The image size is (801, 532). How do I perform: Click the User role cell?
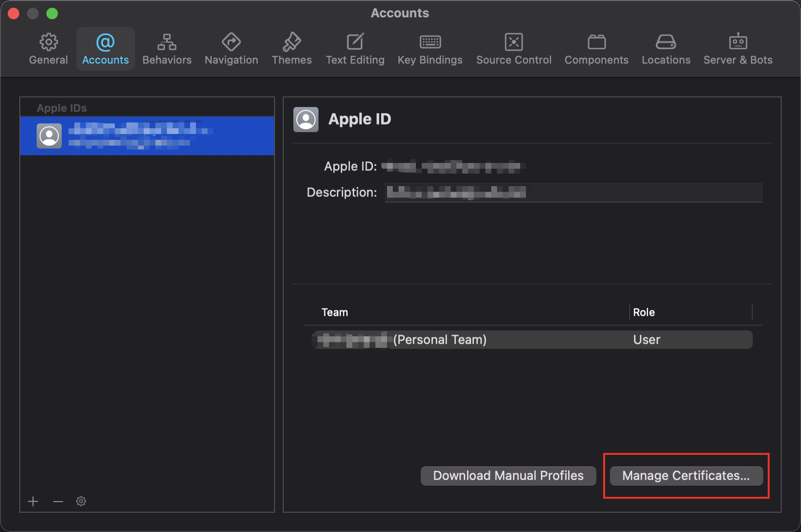coord(647,340)
